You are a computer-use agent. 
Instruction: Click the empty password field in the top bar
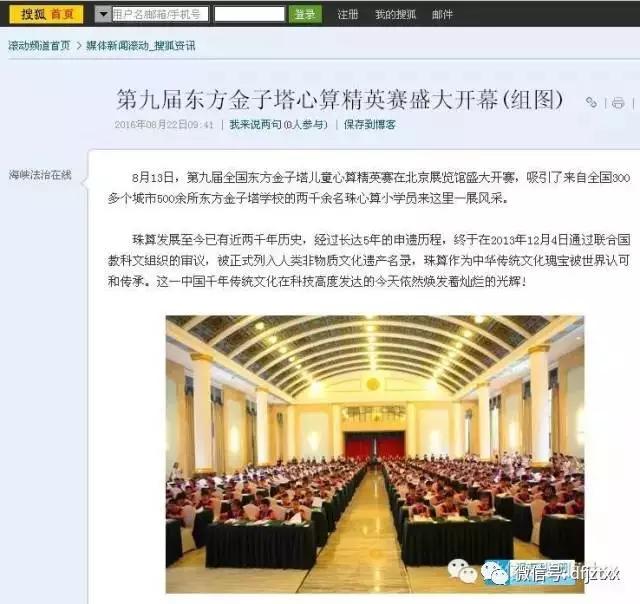click(x=249, y=14)
